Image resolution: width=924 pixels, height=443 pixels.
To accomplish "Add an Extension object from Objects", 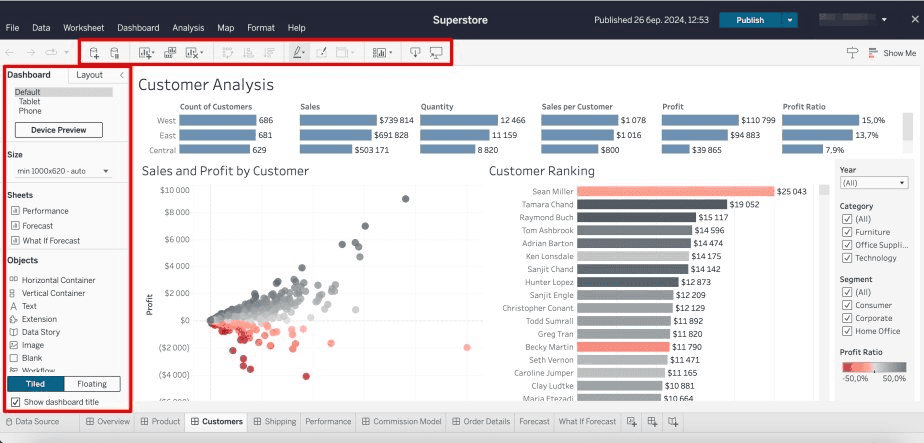I will [33, 319].
